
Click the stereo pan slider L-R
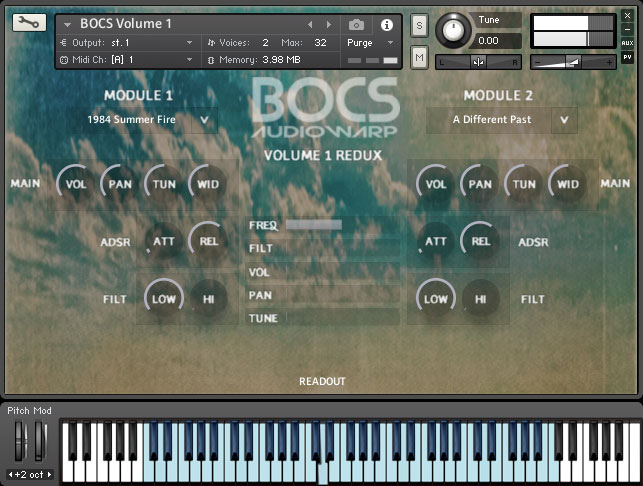[478, 62]
